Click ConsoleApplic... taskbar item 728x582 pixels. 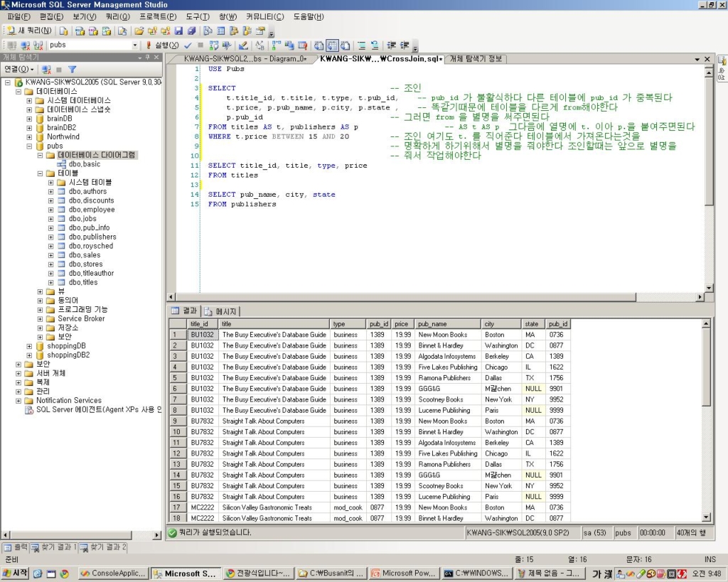point(113,573)
